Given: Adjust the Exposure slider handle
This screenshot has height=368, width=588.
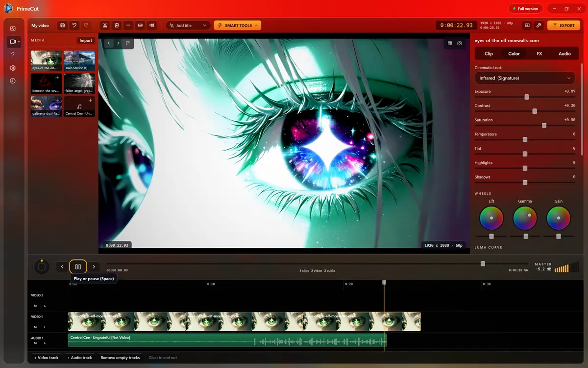Looking at the screenshot, I should (527, 97).
